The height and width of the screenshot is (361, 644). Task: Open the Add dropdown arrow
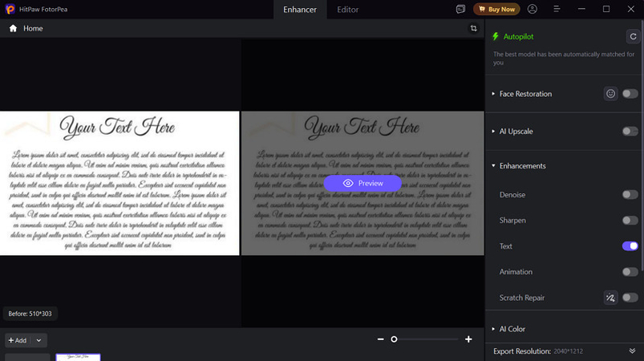pos(38,340)
